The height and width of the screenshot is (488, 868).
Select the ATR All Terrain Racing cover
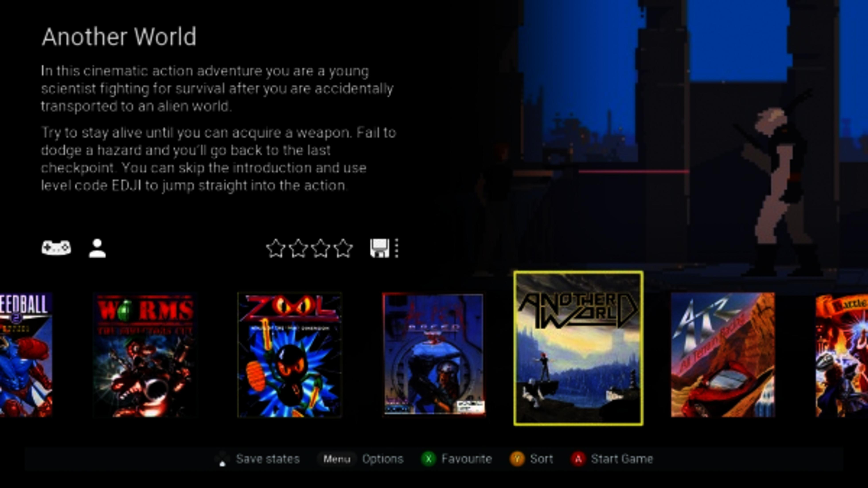pos(723,355)
